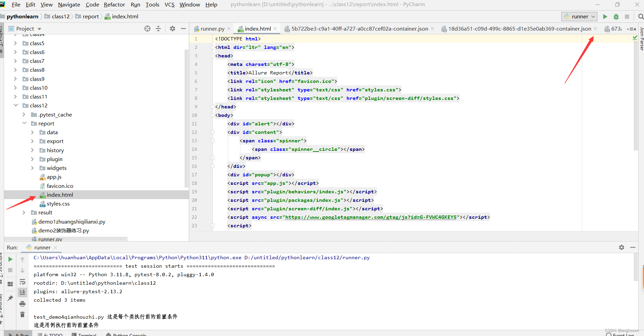644x336 pixels.
Task: Open the Tools menu
Action: pos(153,4)
